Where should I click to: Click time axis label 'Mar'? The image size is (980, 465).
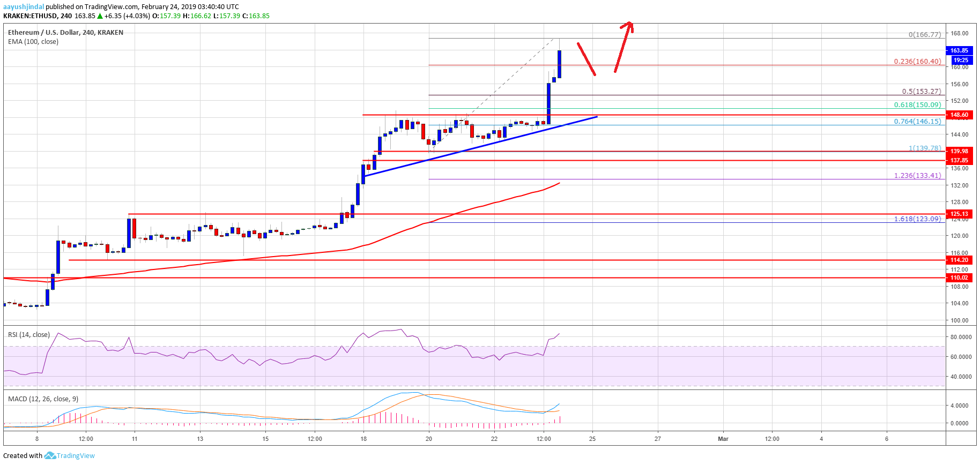pyautogui.click(x=723, y=439)
